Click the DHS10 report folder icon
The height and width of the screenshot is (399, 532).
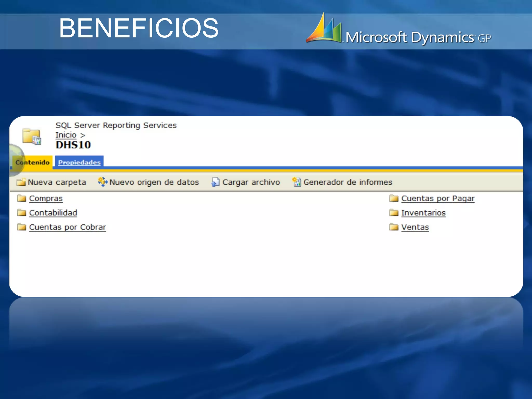click(32, 136)
